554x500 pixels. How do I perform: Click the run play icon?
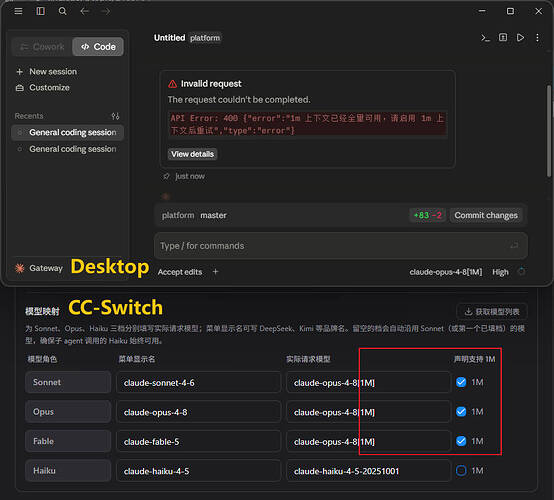[x=520, y=38]
